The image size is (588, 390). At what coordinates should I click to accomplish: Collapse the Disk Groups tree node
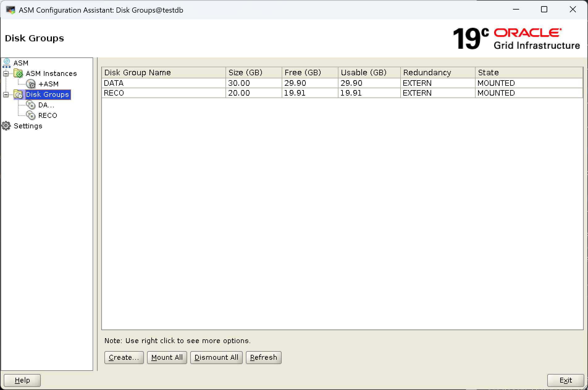6,94
